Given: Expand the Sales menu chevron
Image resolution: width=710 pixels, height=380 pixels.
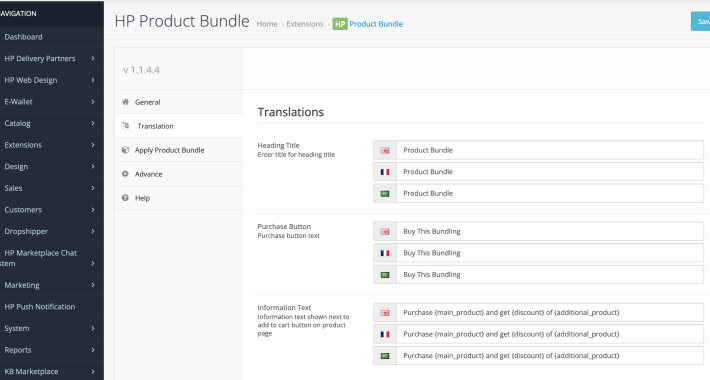Looking at the screenshot, I should pyautogui.click(x=93, y=188).
